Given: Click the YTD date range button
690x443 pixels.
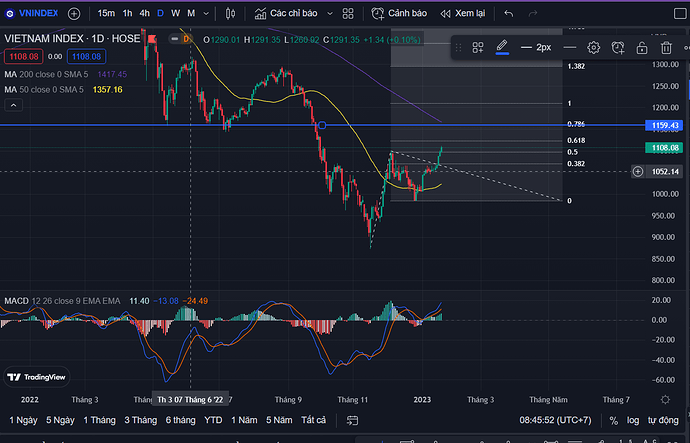Looking at the screenshot, I should pyautogui.click(x=213, y=420).
